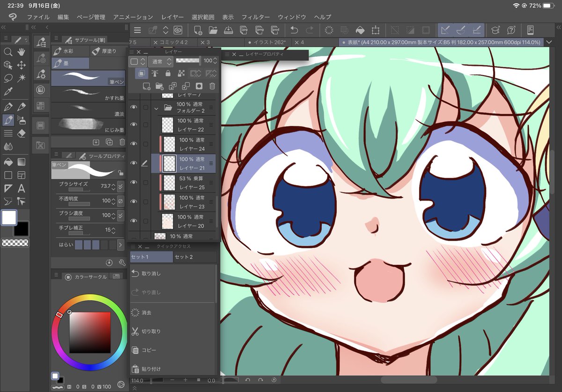Select the eraser tool
The width and height of the screenshot is (562, 392).
(21, 134)
